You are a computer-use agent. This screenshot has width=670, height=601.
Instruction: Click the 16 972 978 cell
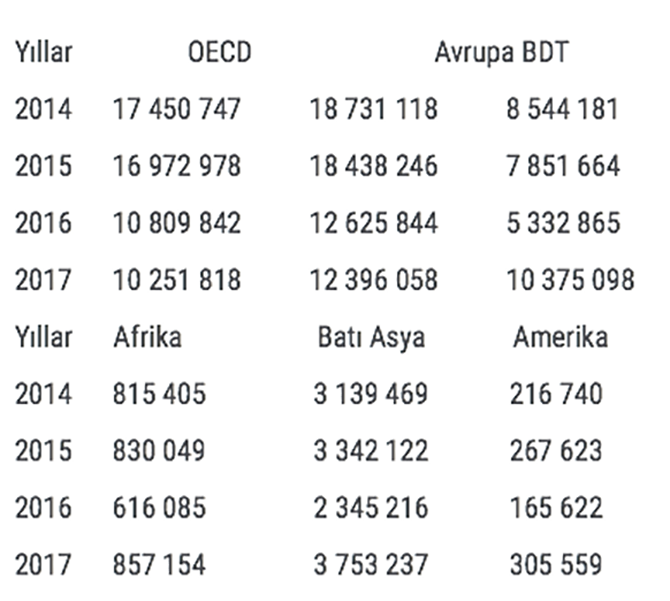pyautogui.click(x=177, y=165)
